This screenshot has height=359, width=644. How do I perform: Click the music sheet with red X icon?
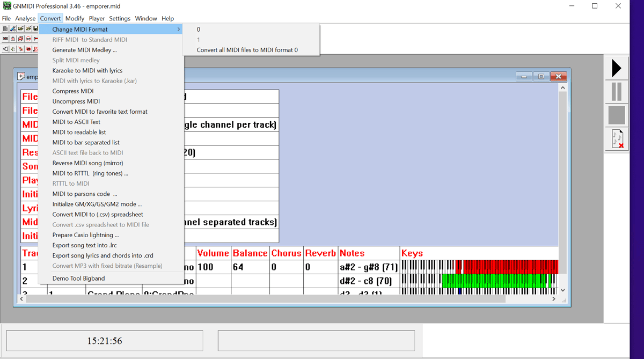[x=617, y=139]
